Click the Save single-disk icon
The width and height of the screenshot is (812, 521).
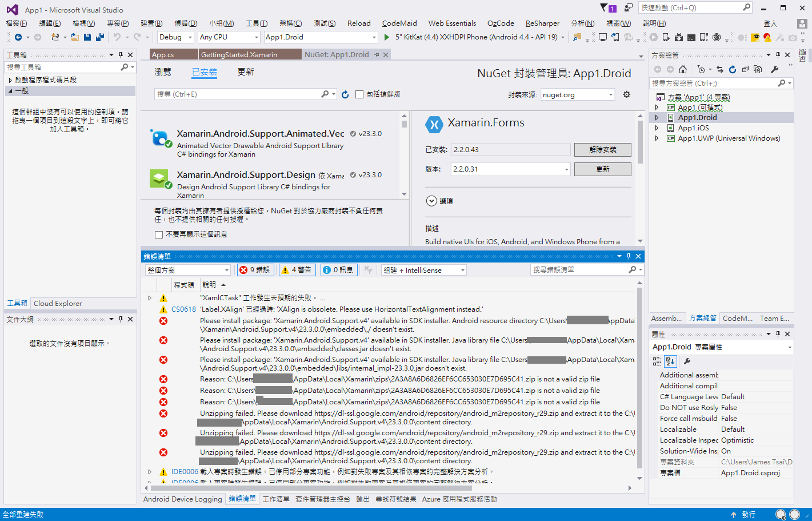click(x=87, y=37)
